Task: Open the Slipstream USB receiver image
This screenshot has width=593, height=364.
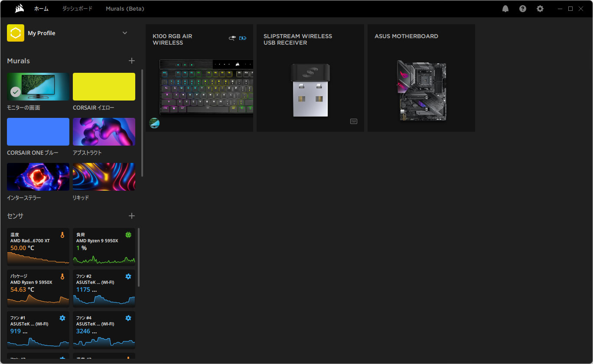Action: pyautogui.click(x=310, y=90)
